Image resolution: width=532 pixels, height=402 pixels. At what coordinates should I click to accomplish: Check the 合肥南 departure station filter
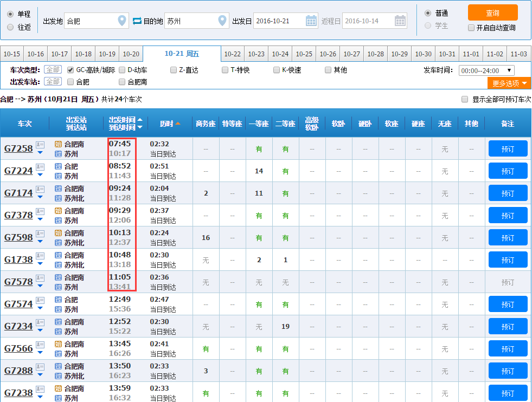click(x=122, y=82)
